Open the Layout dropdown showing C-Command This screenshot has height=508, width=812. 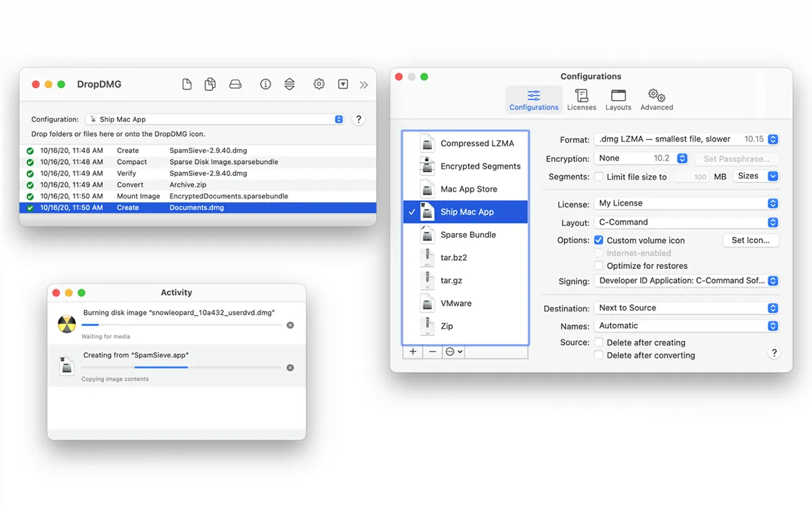pos(686,222)
